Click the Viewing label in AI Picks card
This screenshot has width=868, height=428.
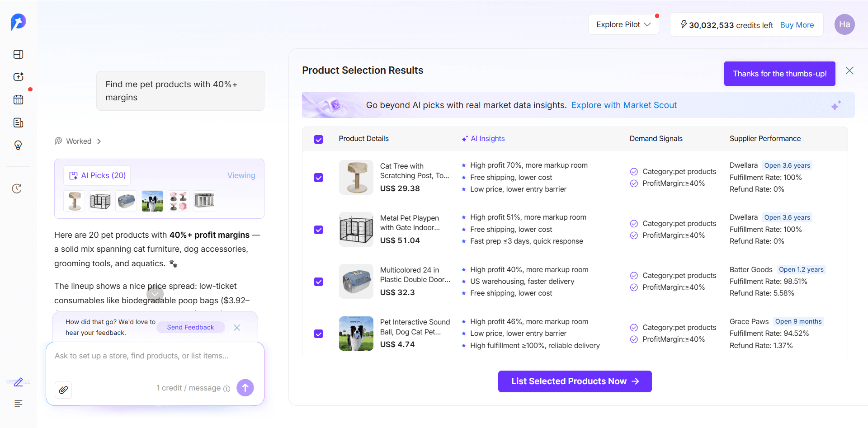click(241, 175)
